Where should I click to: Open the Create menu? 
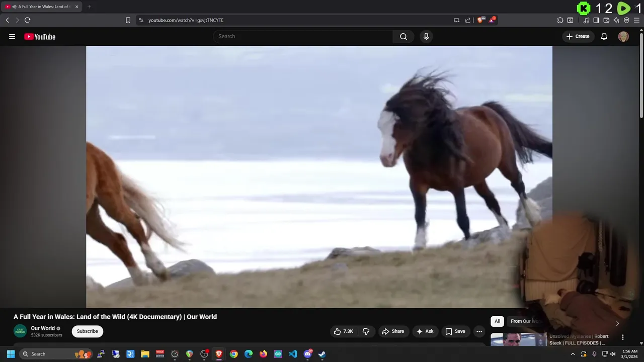578,36
